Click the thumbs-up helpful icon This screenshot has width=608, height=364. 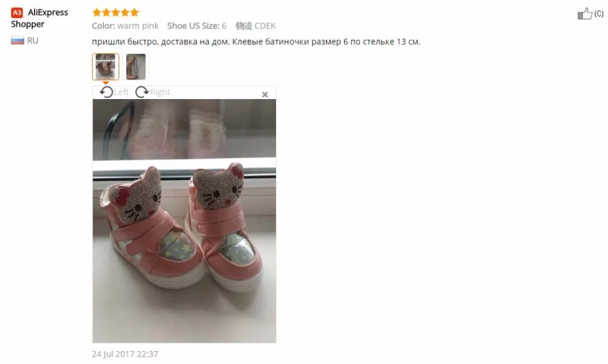585,13
